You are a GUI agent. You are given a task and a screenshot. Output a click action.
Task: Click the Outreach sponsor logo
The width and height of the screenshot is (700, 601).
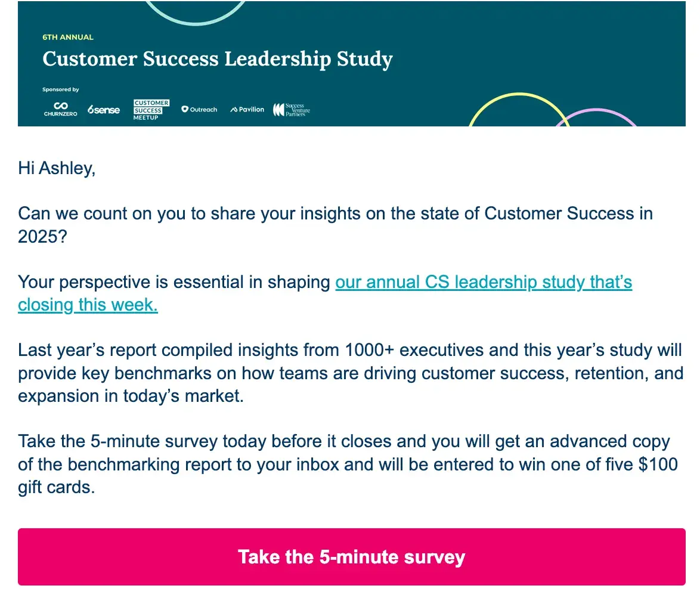pyautogui.click(x=199, y=109)
